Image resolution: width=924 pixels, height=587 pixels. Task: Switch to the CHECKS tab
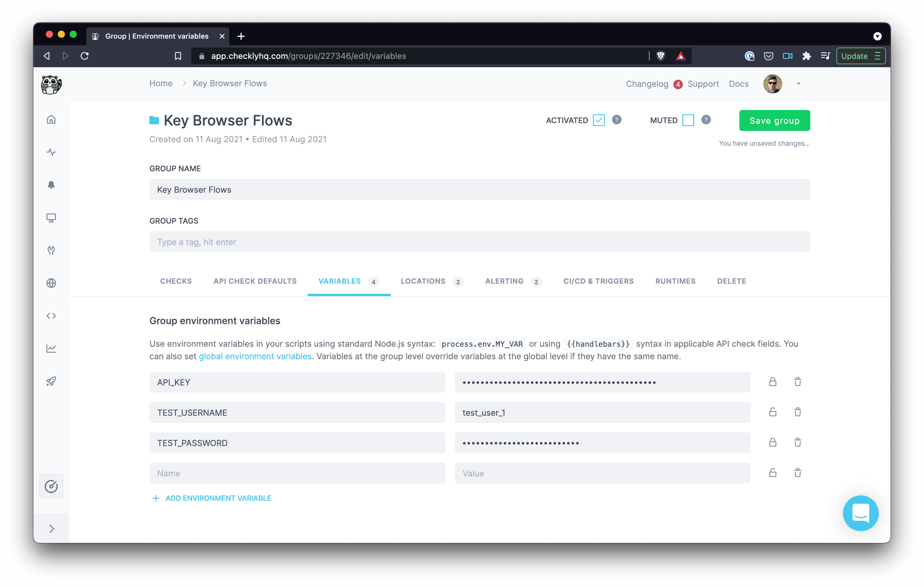[175, 281]
